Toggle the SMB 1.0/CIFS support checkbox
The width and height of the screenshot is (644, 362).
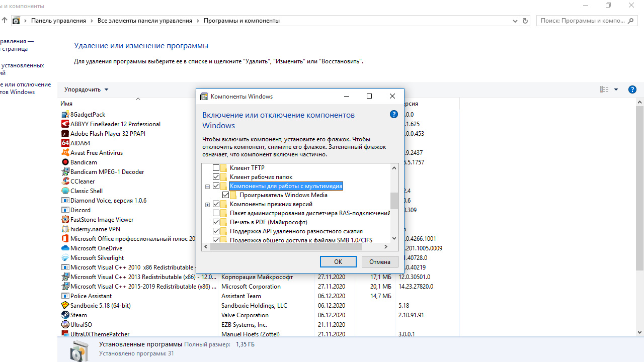pyautogui.click(x=216, y=240)
